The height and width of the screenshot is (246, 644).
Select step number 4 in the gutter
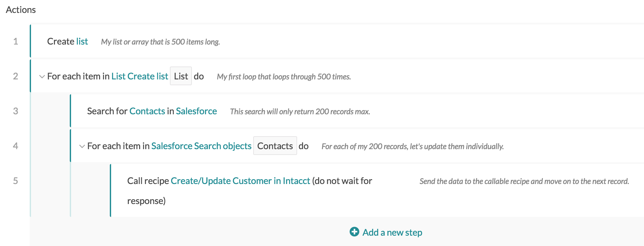(16, 146)
